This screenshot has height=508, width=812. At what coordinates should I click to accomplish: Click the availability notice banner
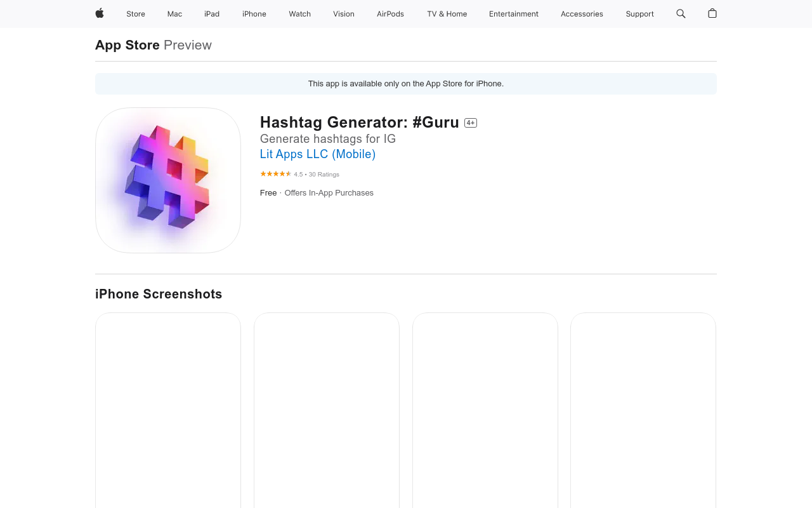(406, 84)
